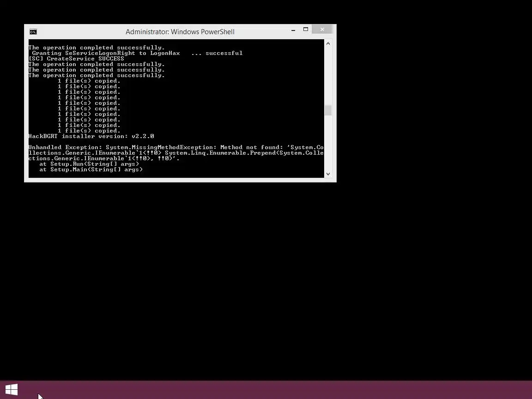Click 'at Setup.Run(String[] args)' line
The height and width of the screenshot is (399, 532).
[89, 164]
